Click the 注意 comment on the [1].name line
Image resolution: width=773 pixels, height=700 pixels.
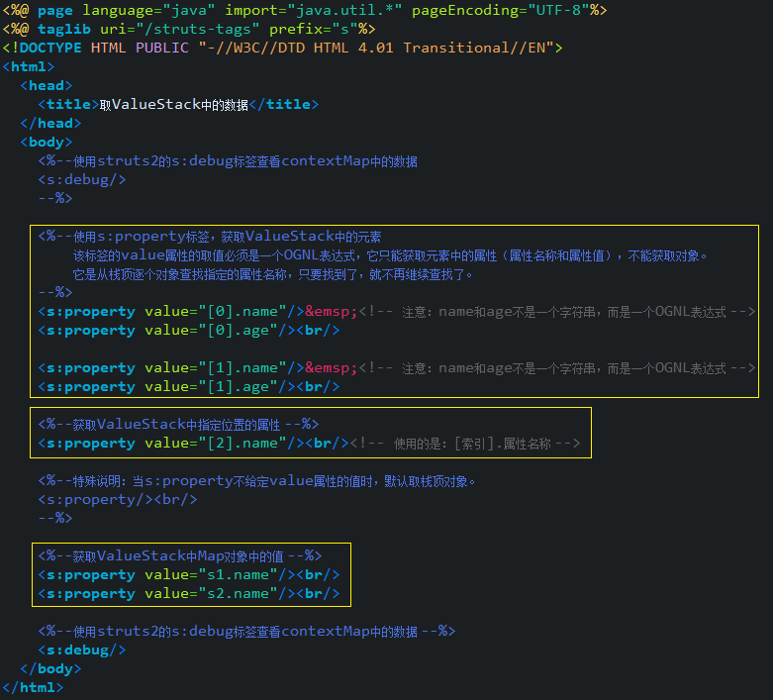(x=557, y=368)
